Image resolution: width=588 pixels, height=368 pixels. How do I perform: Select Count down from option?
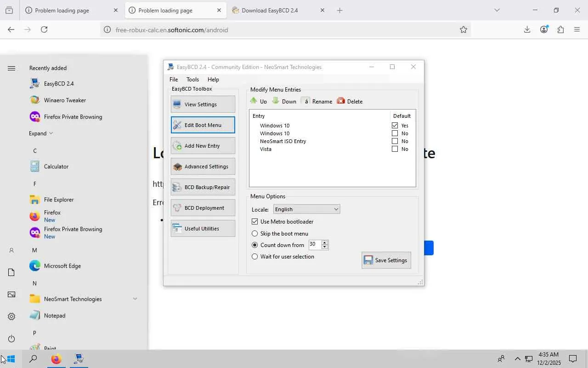coord(255,245)
